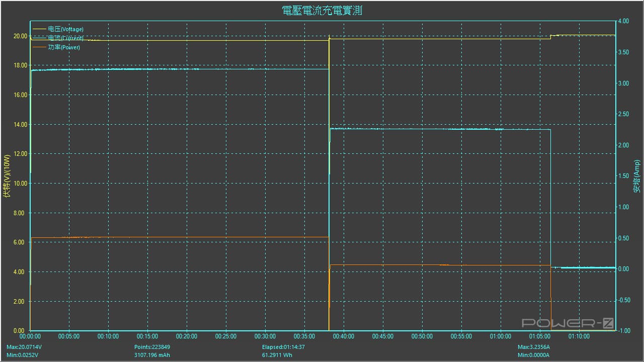
Task: Click the 12.00 voltage axis tick label
Action: [x=20, y=154]
